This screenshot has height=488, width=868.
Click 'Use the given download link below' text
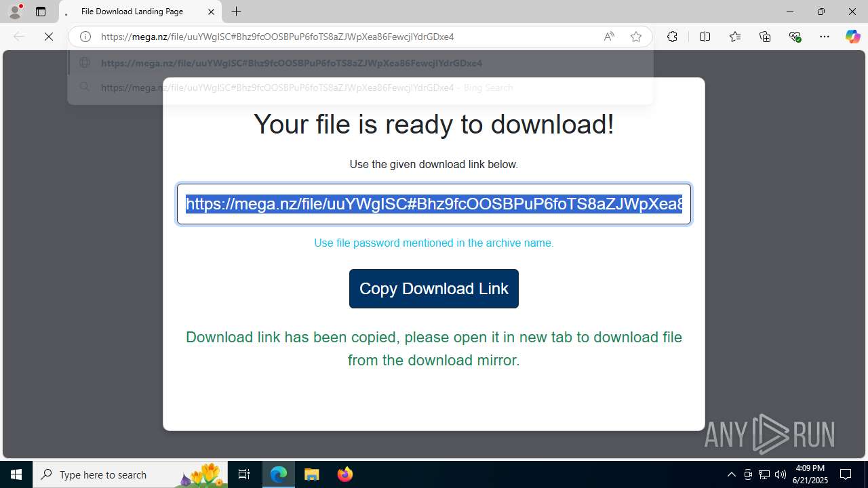pyautogui.click(x=434, y=164)
